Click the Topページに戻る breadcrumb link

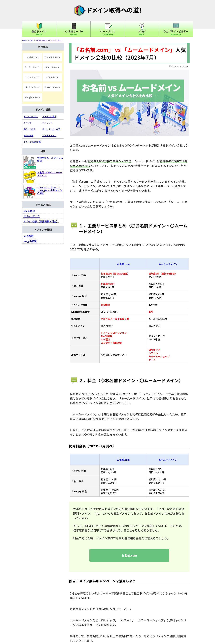point(27,40)
